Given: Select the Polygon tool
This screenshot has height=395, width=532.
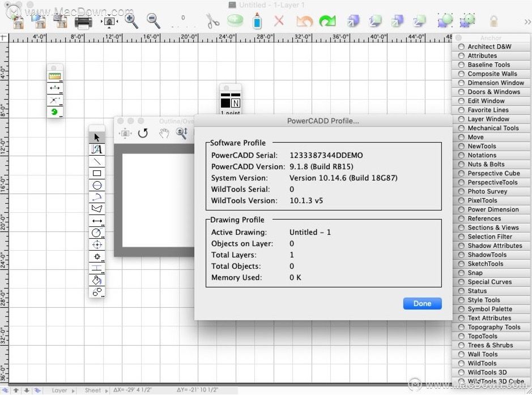Looking at the screenshot, I should click(97, 209).
